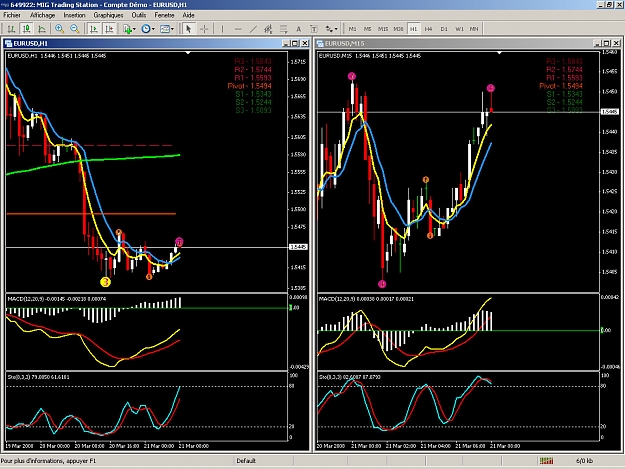Zoom out of the chart
625x469 pixels.
(x=75, y=29)
